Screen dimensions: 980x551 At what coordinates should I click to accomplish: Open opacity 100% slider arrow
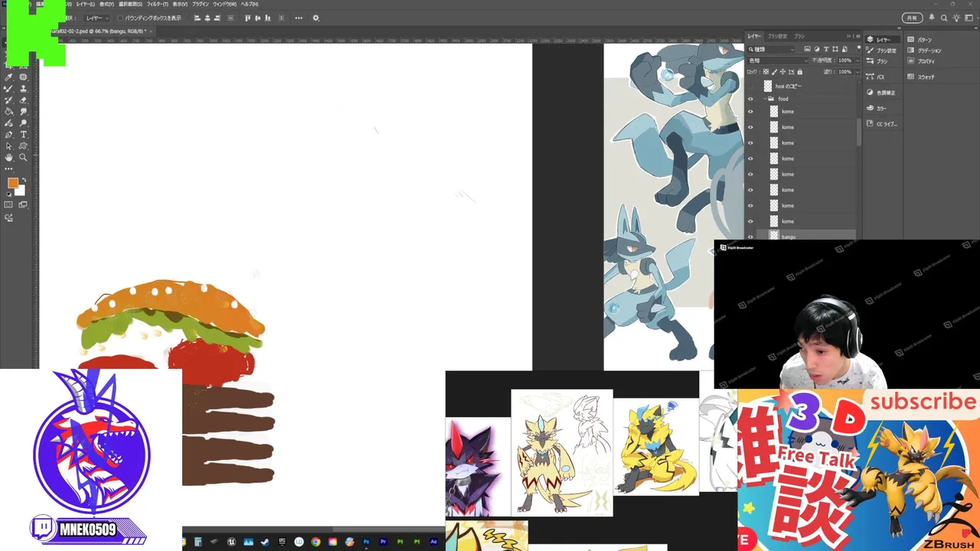[857, 60]
